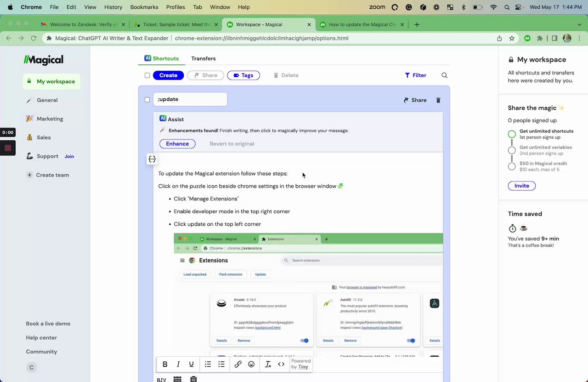Toggle underline formatting in the editor toolbar
Viewport: 588px width, 382px height.
(192, 364)
